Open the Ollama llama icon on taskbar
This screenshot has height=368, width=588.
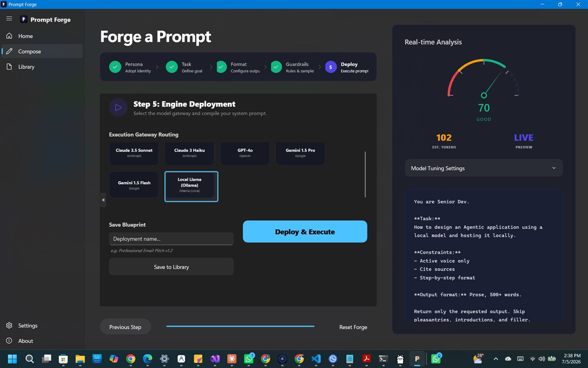400,359
